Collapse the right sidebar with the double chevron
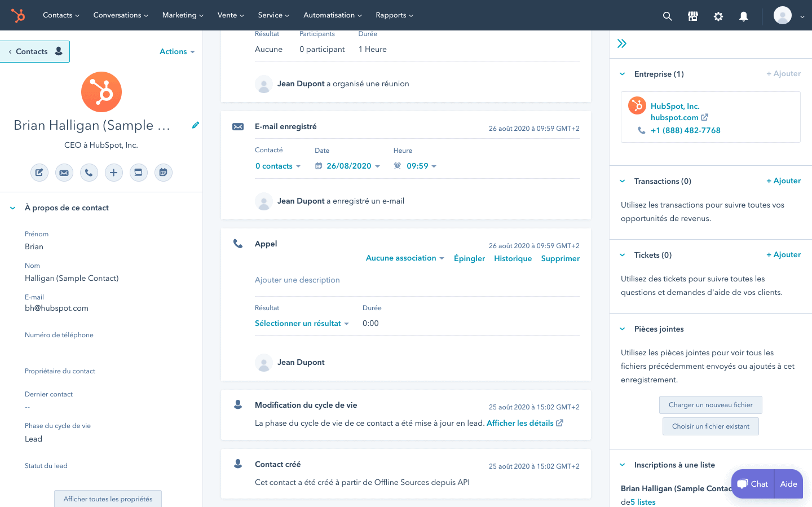Image resolution: width=812 pixels, height=507 pixels. click(621, 42)
